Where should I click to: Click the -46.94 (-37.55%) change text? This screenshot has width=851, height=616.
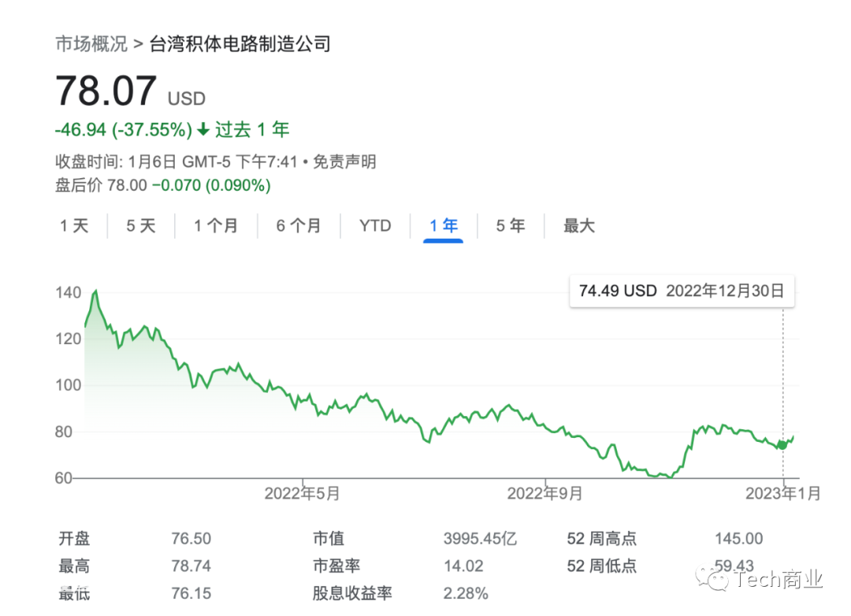124,130
